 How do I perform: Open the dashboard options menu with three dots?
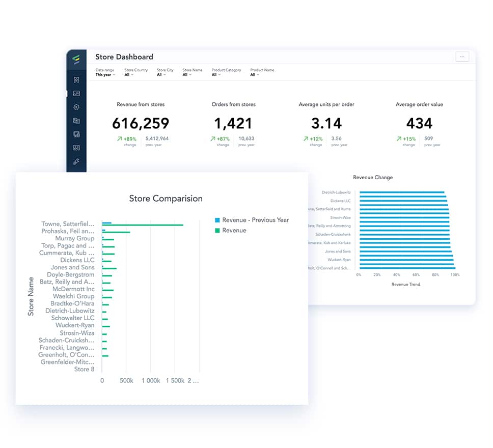click(462, 57)
